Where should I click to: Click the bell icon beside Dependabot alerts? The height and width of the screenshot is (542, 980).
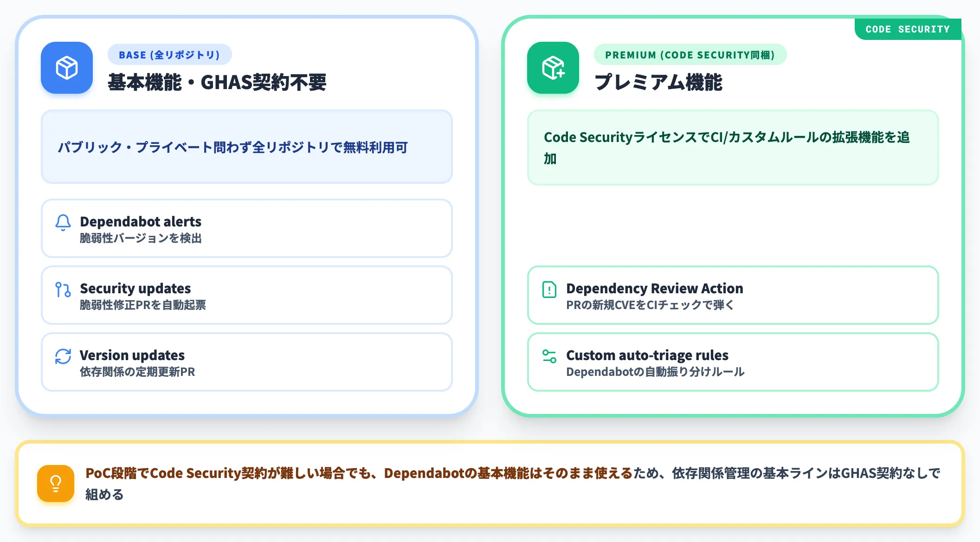63,222
